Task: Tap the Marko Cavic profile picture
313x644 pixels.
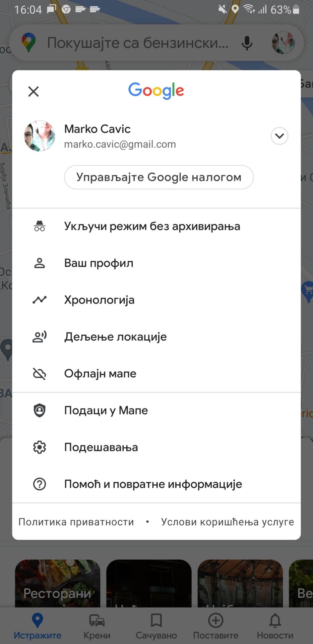Action: [x=40, y=136]
